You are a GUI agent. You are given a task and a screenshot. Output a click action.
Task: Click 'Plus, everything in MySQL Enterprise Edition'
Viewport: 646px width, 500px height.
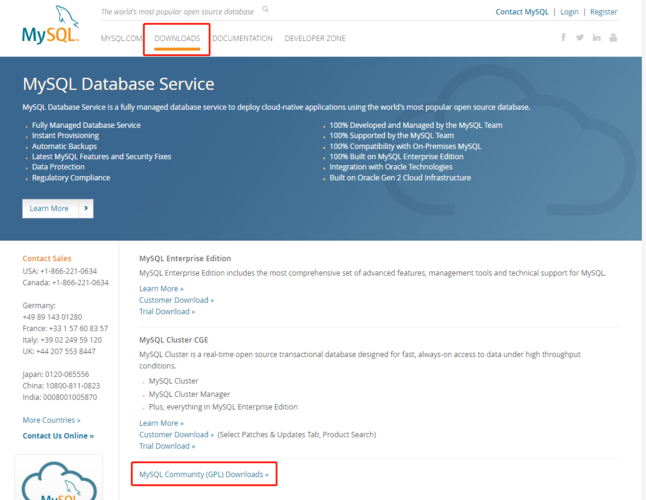[x=223, y=407]
